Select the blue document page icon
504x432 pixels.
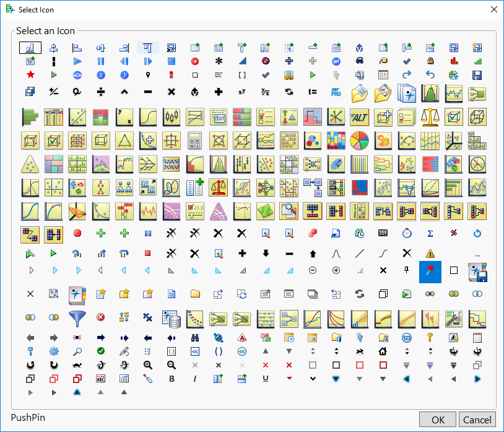[x=172, y=294]
